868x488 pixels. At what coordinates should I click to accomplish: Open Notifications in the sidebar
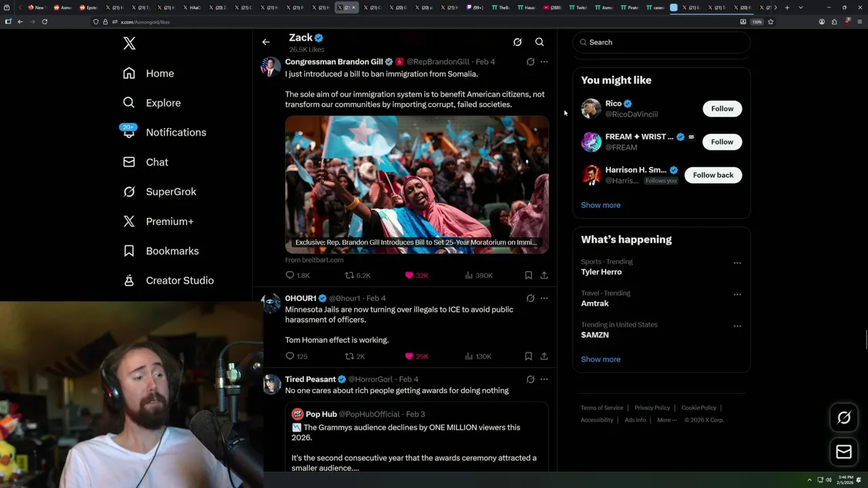tap(163, 132)
